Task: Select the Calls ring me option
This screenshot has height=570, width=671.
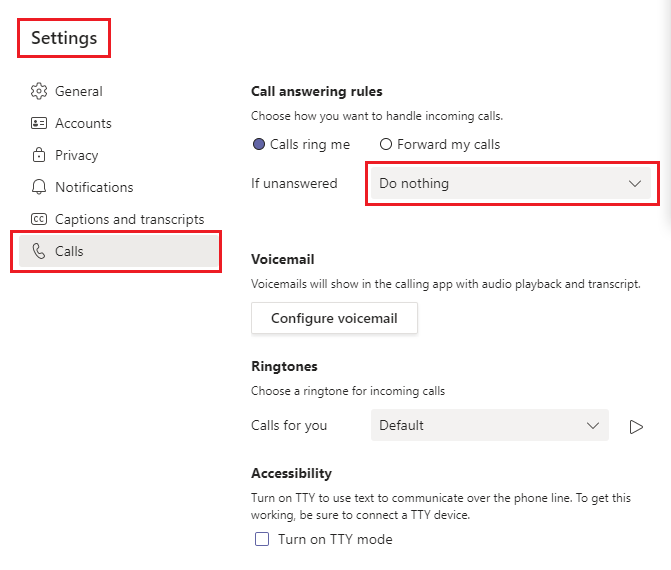Action: (x=260, y=144)
